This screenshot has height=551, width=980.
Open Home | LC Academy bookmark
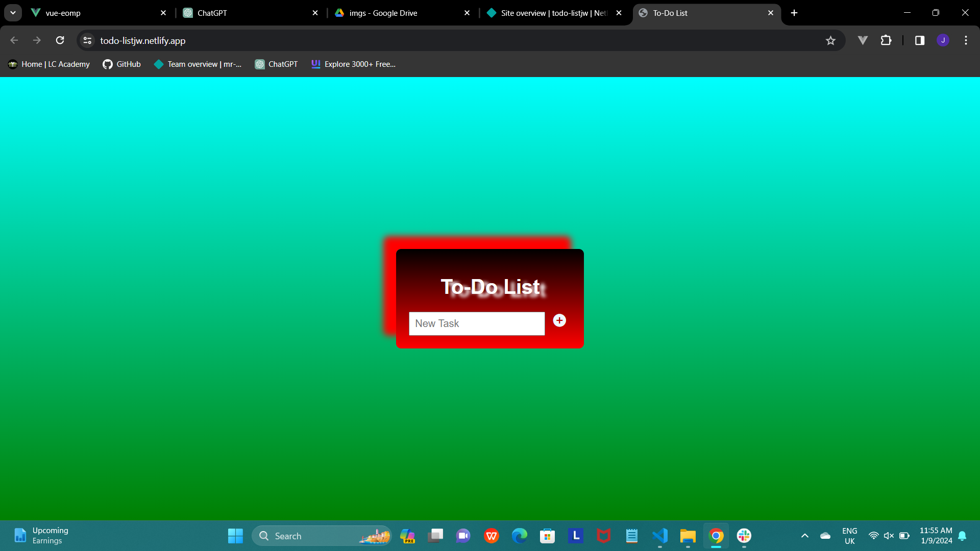[49, 64]
